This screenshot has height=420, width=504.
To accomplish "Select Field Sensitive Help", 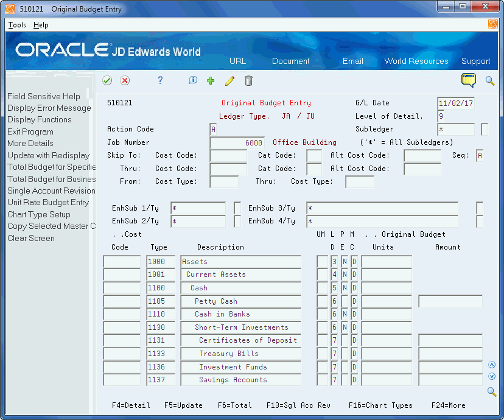I will coord(44,96).
